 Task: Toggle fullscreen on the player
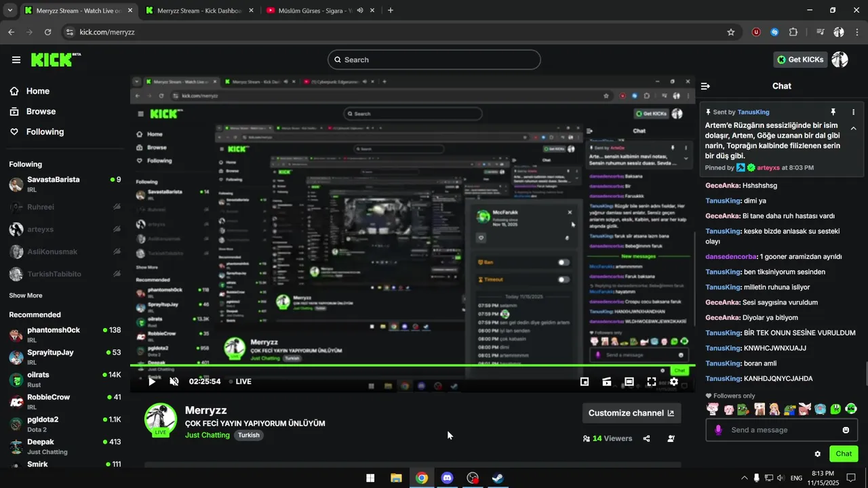pyautogui.click(x=652, y=382)
